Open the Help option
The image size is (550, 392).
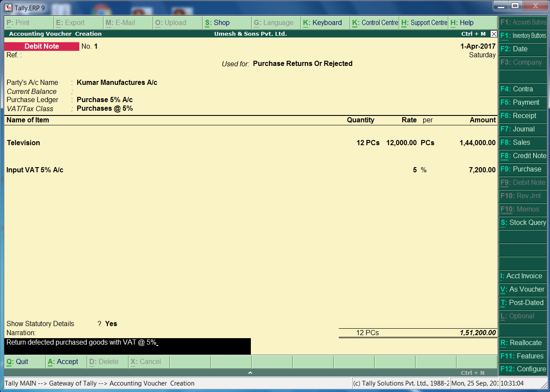pyautogui.click(x=473, y=23)
